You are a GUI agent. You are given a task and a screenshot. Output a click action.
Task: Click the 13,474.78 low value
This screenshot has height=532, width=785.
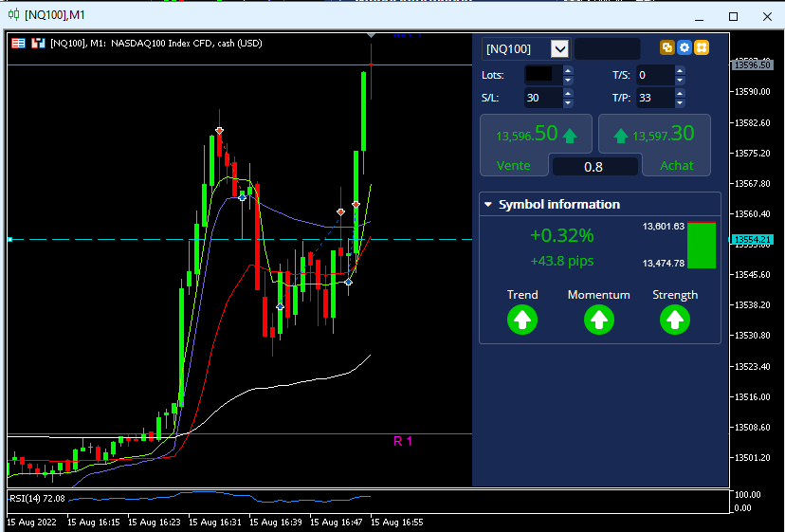coord(664,263)
